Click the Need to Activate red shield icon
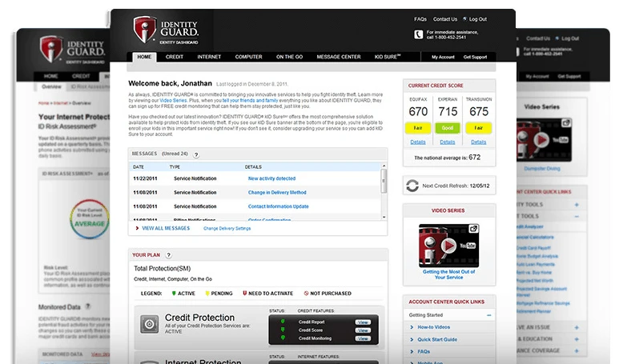The height and width of the screenshot is (364, 623). pyautogui.click(x=245, y=294)
